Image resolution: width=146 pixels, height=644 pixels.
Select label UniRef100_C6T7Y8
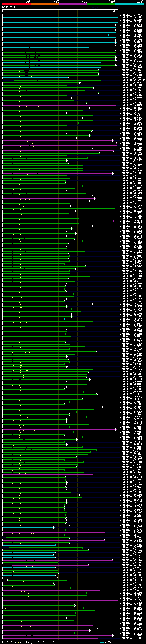(131, 48)
